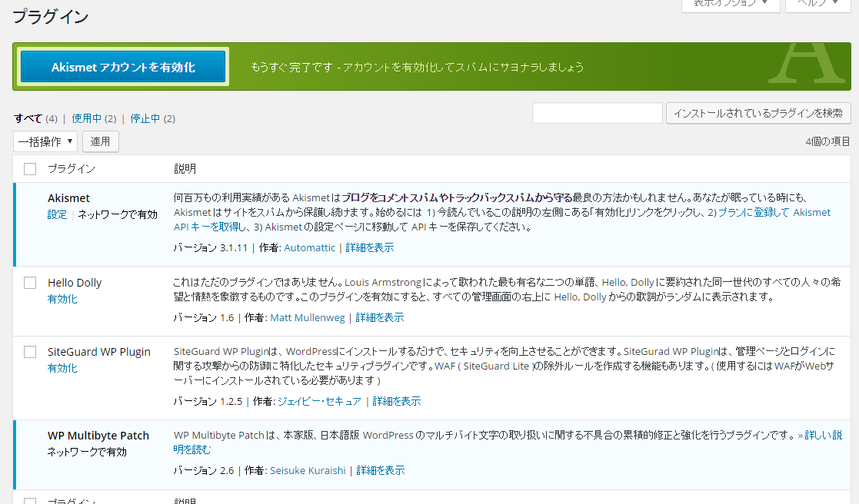The image size is (859, 504).
Task: Activate Hello Dolly via 有効化 link
Action: pyautogui.click(x=62, y=299)
